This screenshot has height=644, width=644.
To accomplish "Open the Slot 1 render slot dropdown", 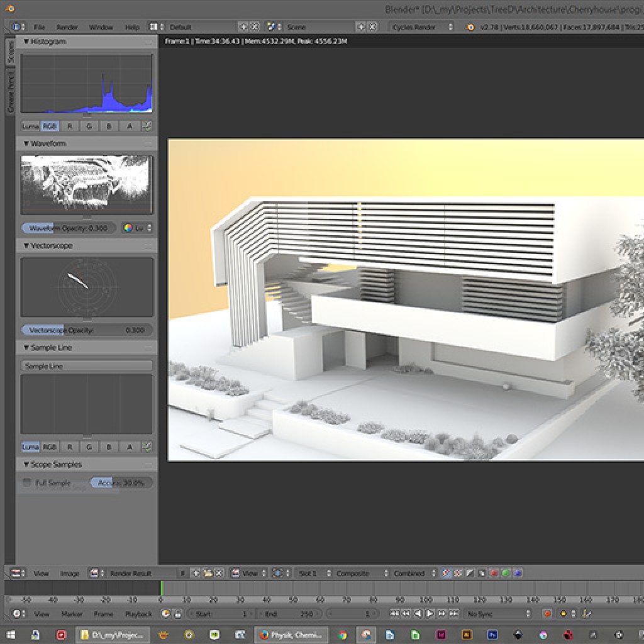I will pyautogui.click(x=311, y=574).
